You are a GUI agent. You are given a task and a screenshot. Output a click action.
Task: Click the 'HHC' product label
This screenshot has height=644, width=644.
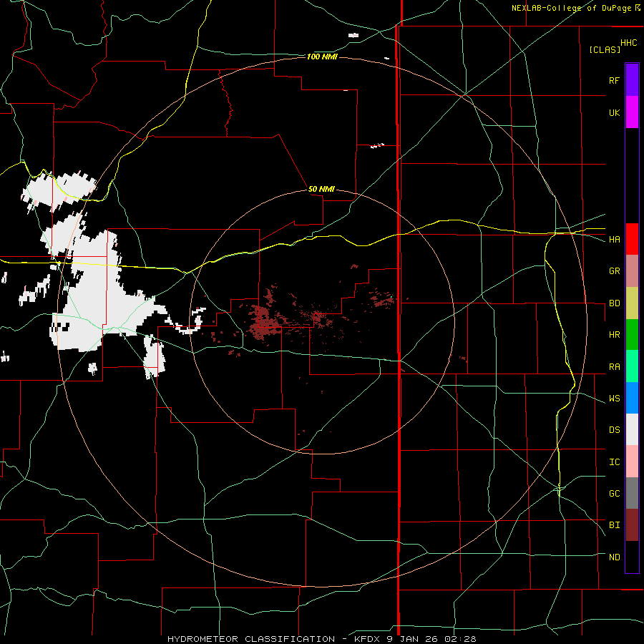[629, 43]
